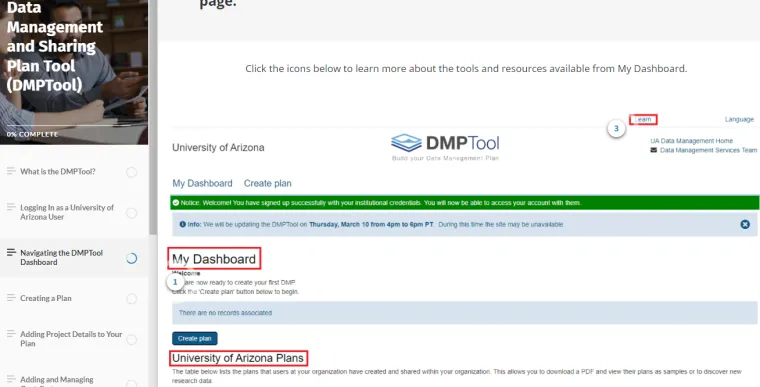
Task: Click the lines icon beside Logging In lesson
Action: pyautogui.click(x=11, y=207)
